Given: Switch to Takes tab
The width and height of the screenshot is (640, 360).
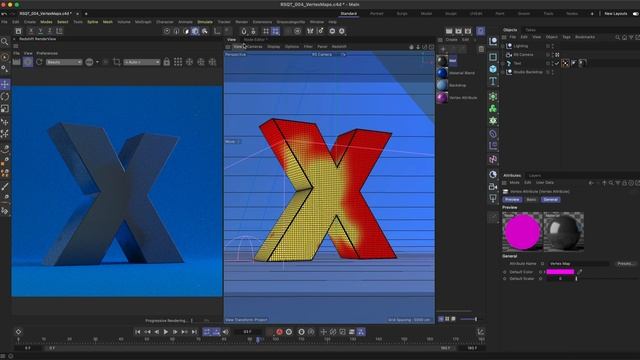Looking at the screenshot, I should pos(531,30).
